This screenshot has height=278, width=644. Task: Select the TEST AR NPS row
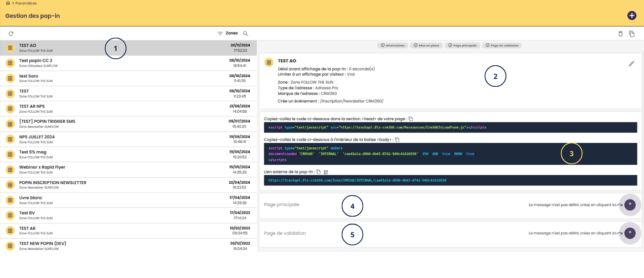coord(128,109)
